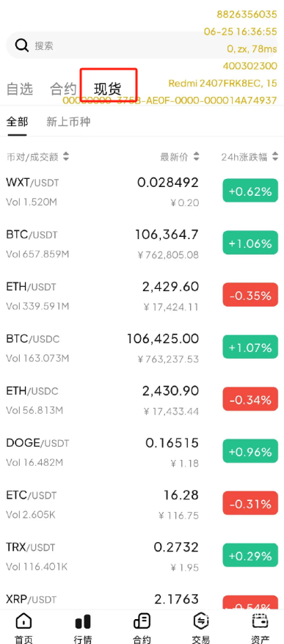Open the DOGE/USDT pair row
284x644 pixels.
(142, 453)
